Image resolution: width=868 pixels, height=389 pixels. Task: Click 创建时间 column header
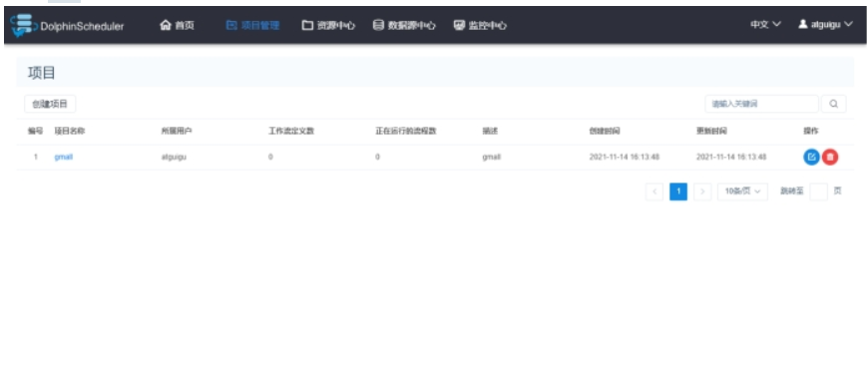pos(605,131)
